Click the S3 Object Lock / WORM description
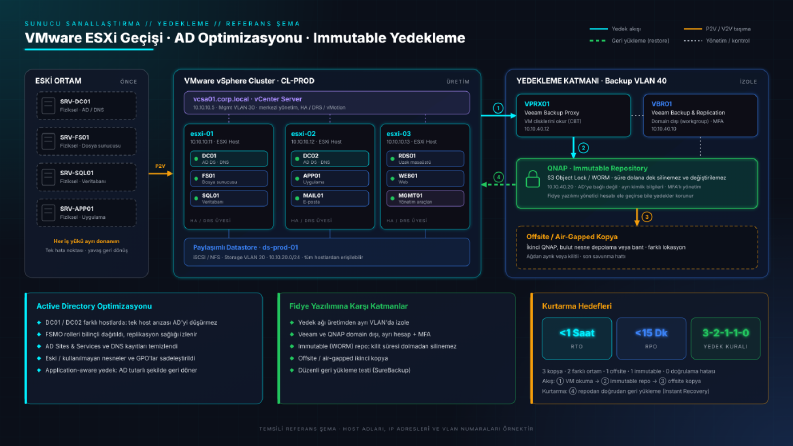The height and width of the screenshot is (446, 793). point(637,178)
